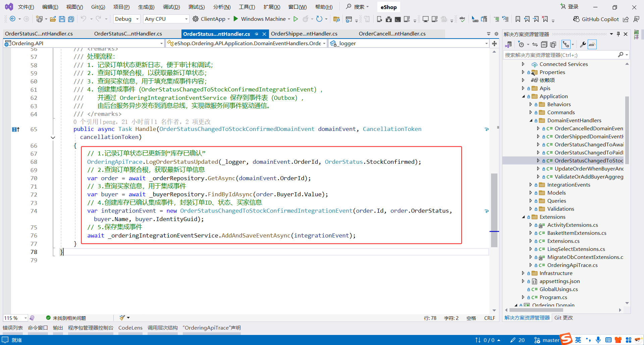Open the 调试(D) menu

[x=171, y=7]
